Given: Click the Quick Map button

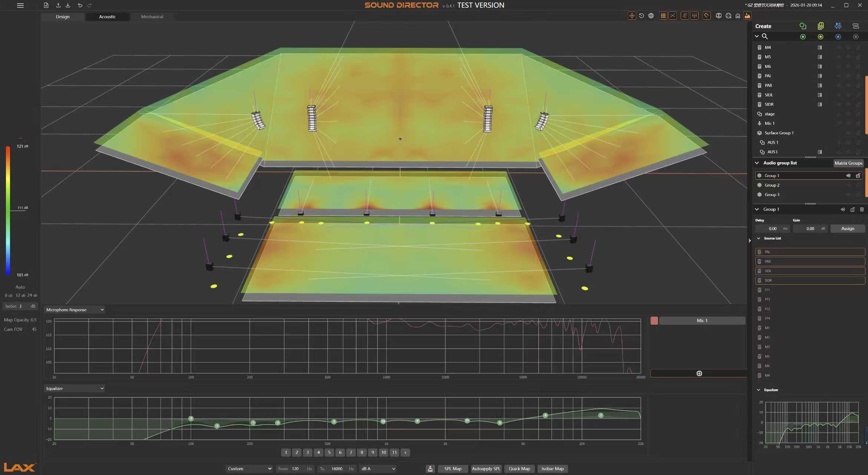Looking at the screenshot, I should 519,469.
